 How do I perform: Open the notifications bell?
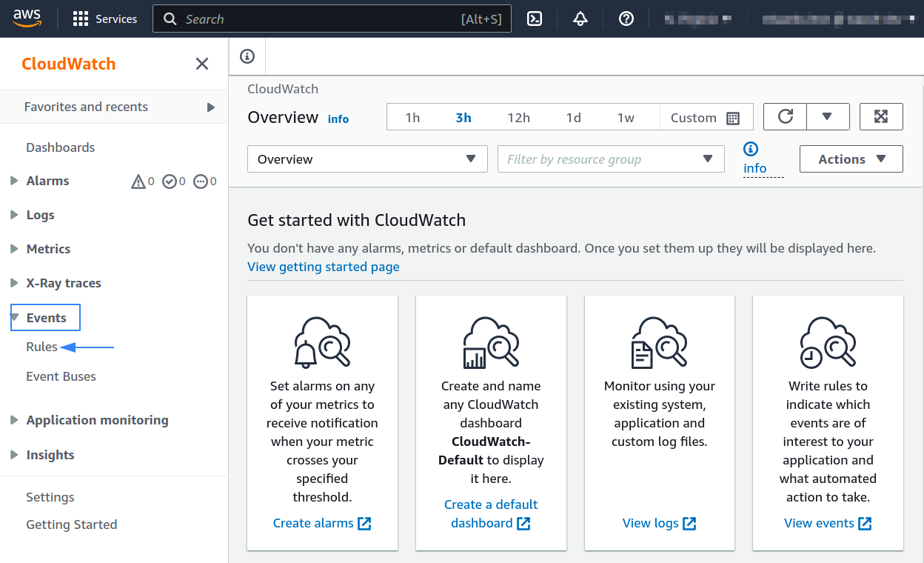tap(580, 19)
